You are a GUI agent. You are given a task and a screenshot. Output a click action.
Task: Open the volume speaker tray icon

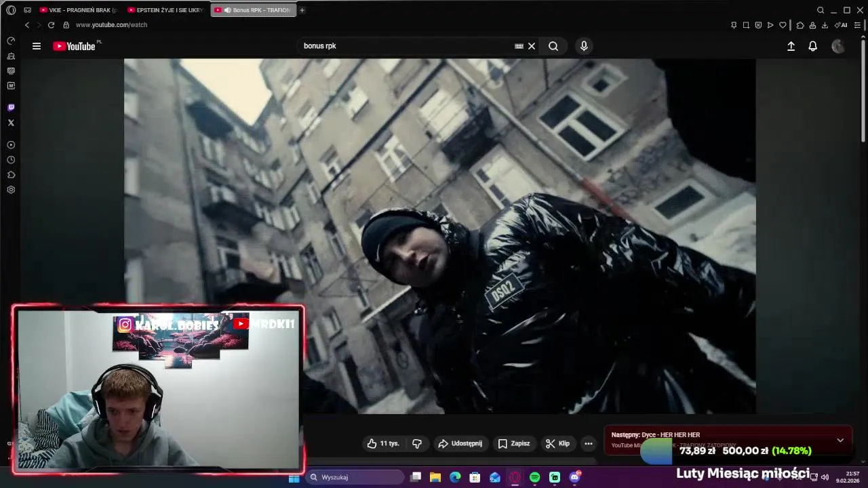point(825,477)
